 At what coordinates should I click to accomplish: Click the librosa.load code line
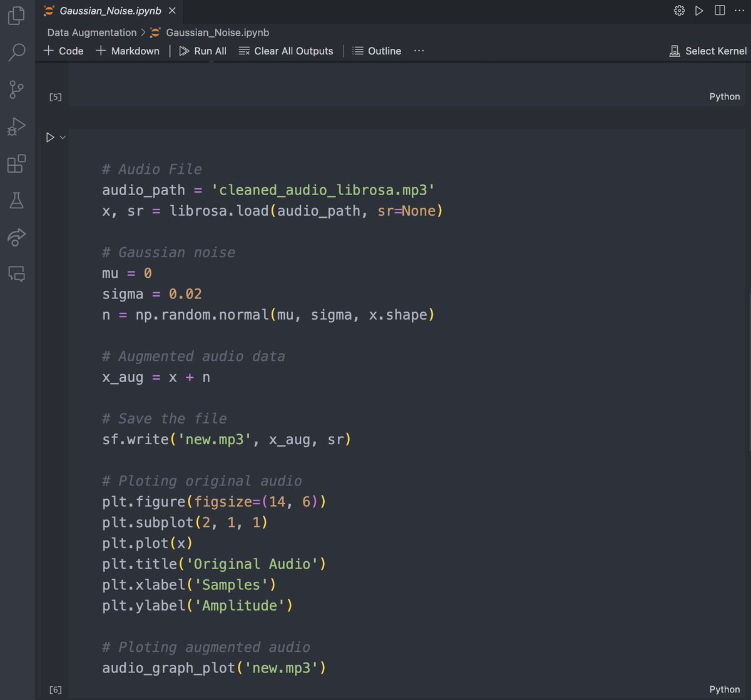tap(272, 211)
